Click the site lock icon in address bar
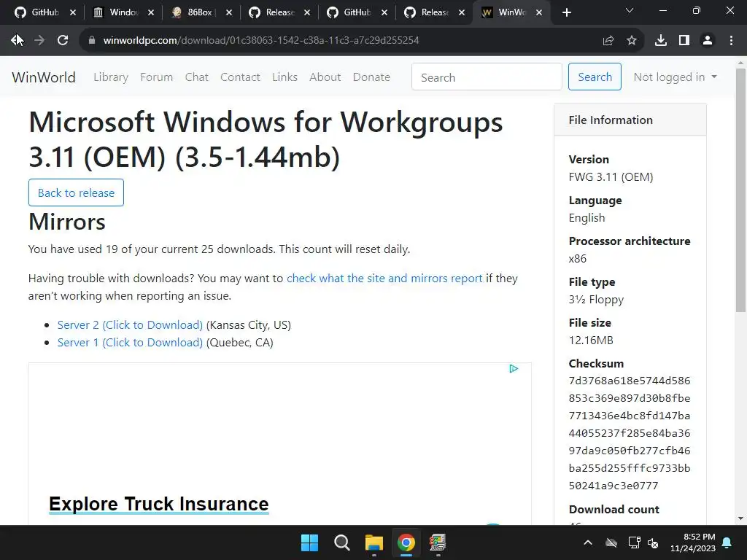This screenshot has height=560, width=747. tap(92, 41)
